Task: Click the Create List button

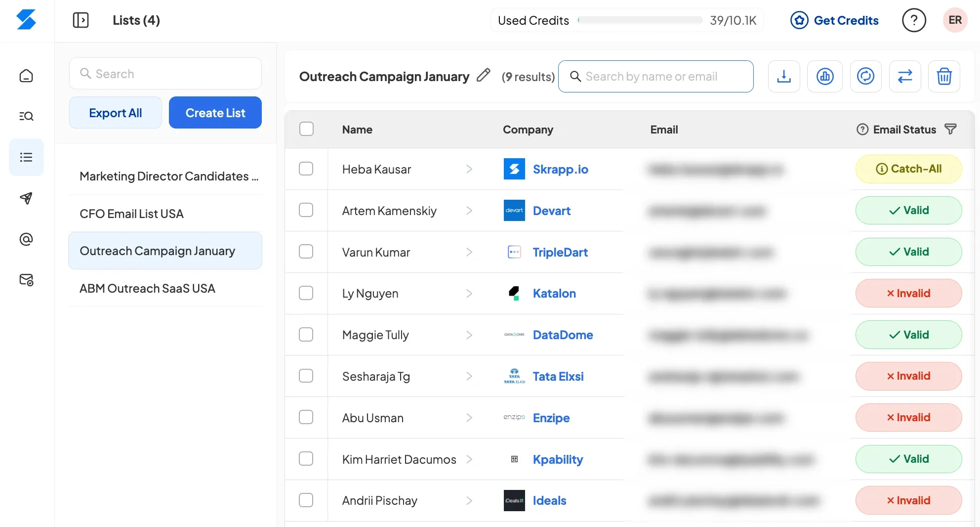Action: 215,112
